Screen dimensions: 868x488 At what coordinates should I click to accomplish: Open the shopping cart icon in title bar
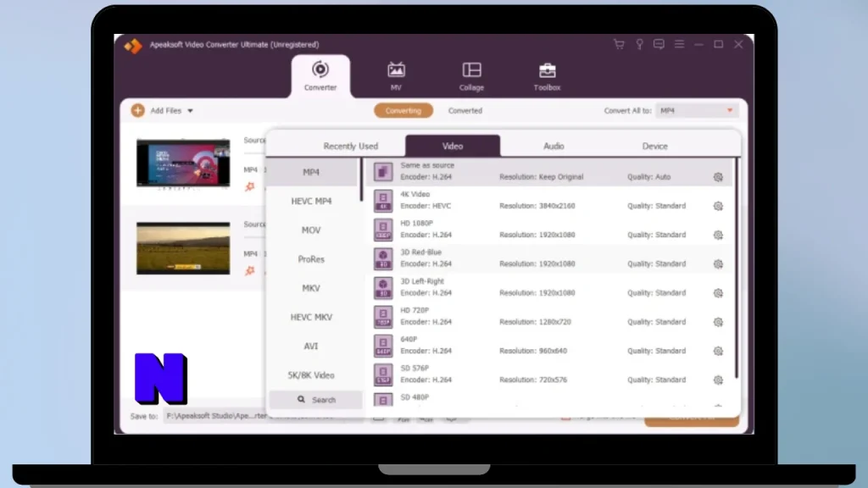click(619, 44)
